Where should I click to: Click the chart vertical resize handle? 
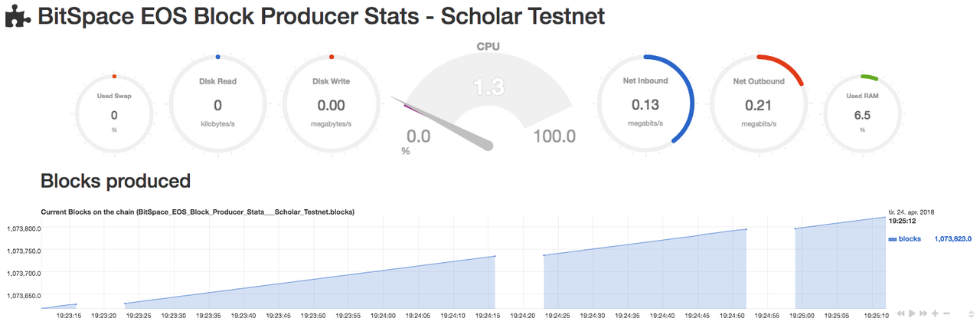point(971,314)
